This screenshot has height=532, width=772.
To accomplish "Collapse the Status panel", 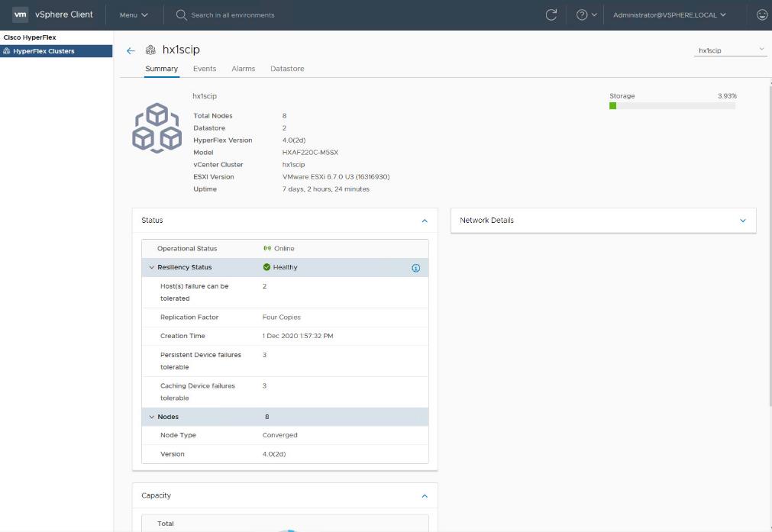I will (x=425, y=221).
